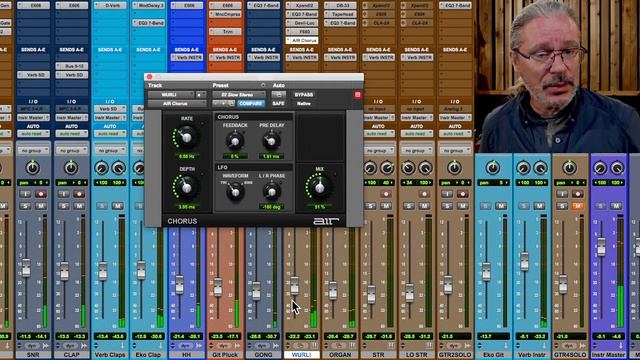
Task: Arm record on the STR track
Action: [386, 194]
